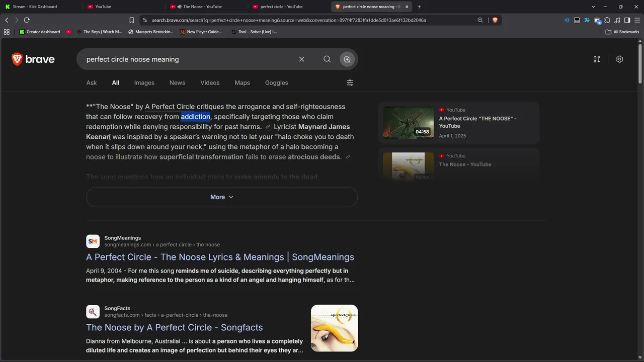The image size is (644, 362).
Task: Select the Ask search tab
Action: click(92, 82)
